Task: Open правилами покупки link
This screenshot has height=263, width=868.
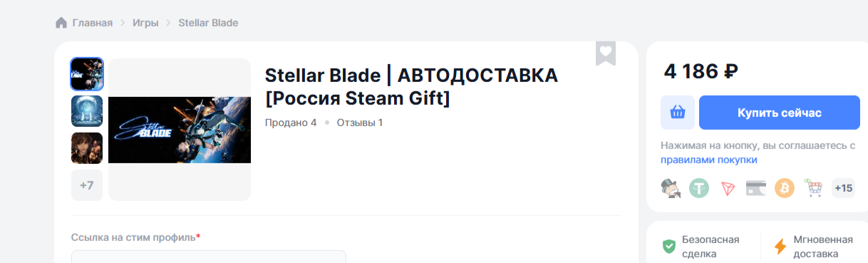Action: 708,160
